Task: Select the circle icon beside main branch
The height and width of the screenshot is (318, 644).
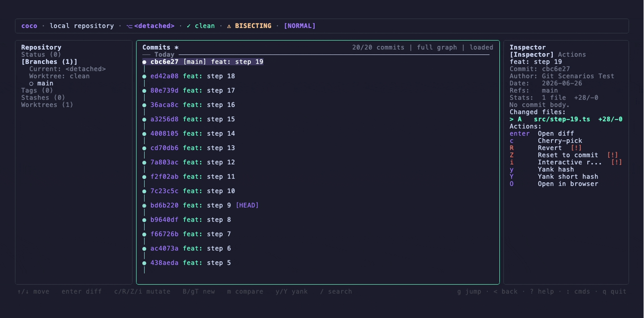Action: click(31, 84)
